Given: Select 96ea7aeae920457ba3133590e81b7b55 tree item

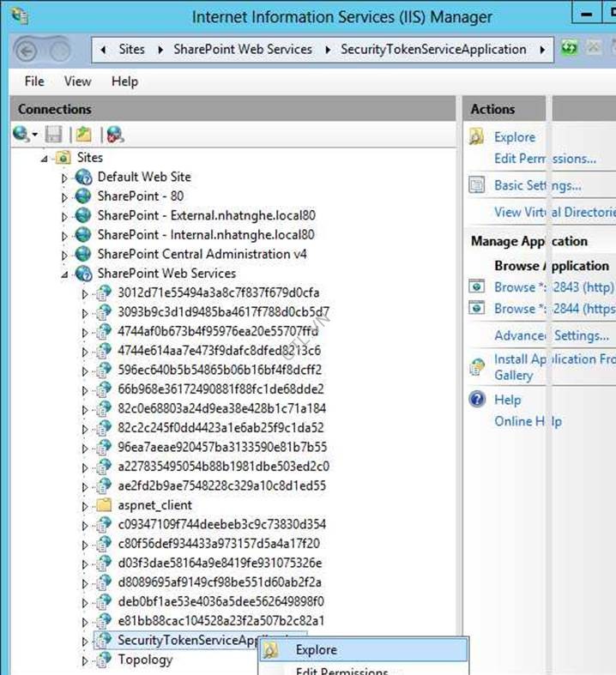Looking at the screenshot, I should click(222, 447).
